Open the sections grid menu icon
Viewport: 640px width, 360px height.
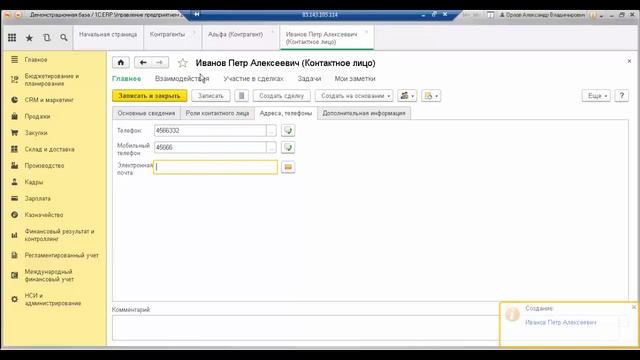tap(12, 38)
